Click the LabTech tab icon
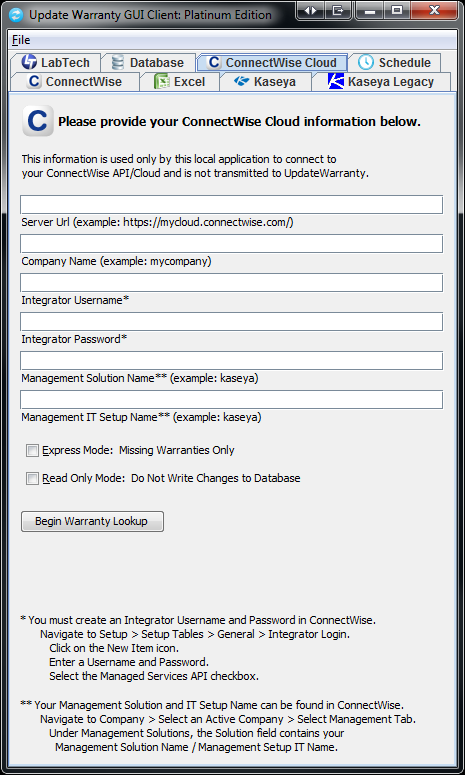Viewport: 465px width, 775px height. pyautogui.click(x=29, y=63)
